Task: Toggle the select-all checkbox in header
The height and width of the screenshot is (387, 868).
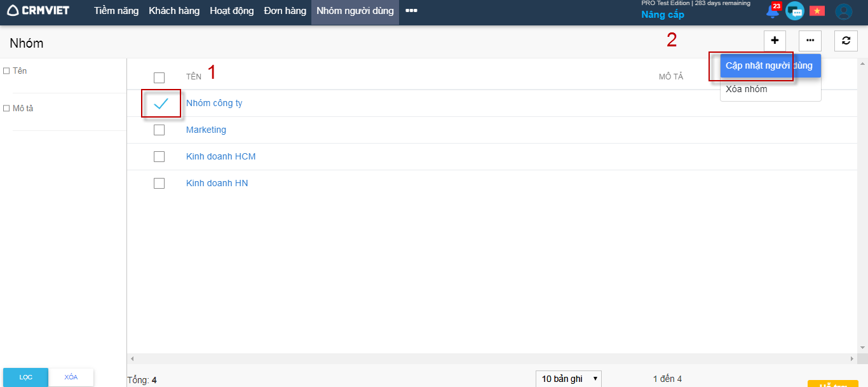Action: (159, 78)
